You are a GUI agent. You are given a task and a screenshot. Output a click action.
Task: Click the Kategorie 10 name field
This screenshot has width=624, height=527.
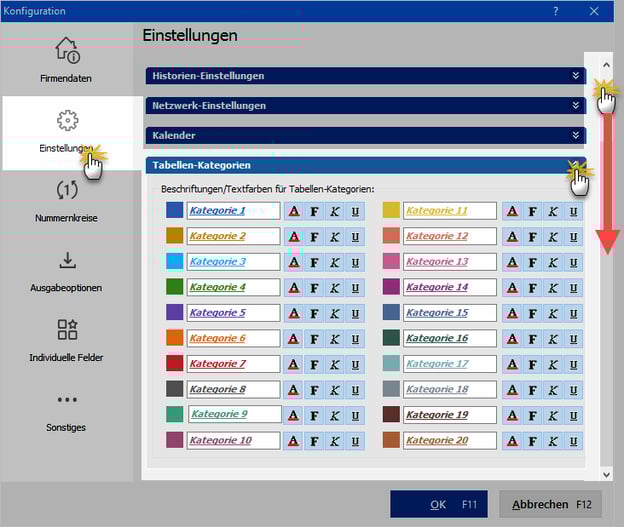coord(232,440)
